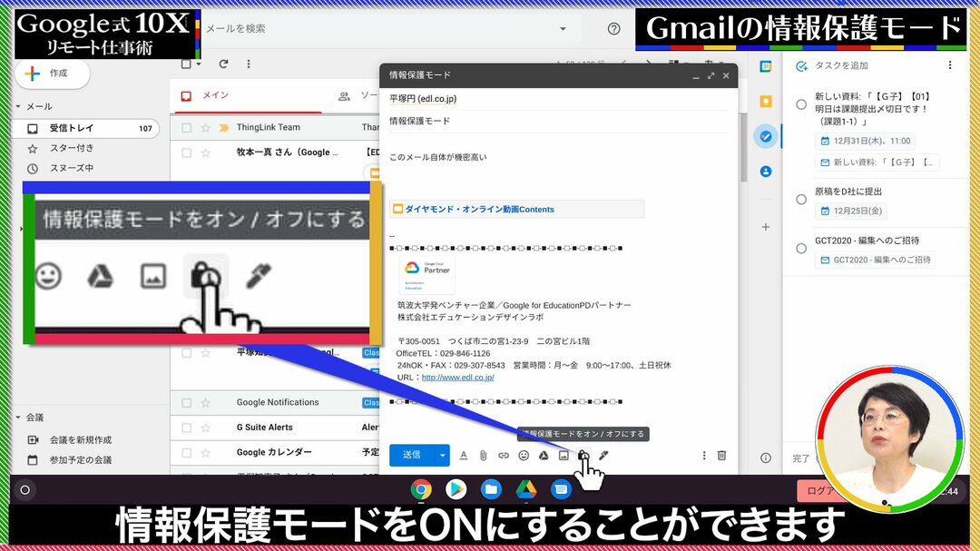Click 会議を新規作成 in the sidebar
This screenshot has height=551, width=980.
click(81, 439)
